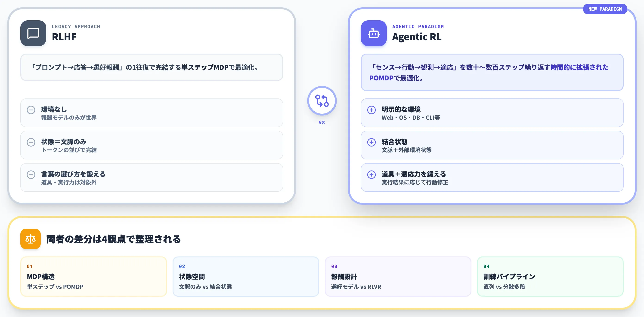
Task: Click plus icon beside 明示的な環境
Action: click(371, 110)
